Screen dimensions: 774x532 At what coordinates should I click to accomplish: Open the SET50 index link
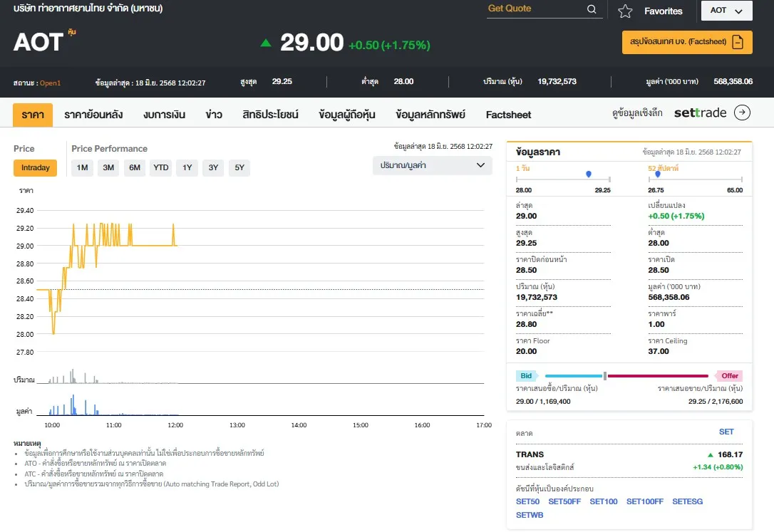click(527, 501)
